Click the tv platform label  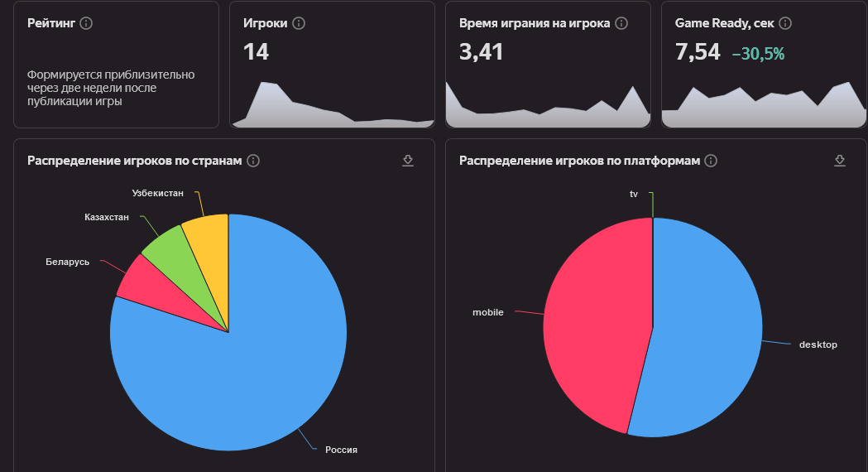point(634,194)
